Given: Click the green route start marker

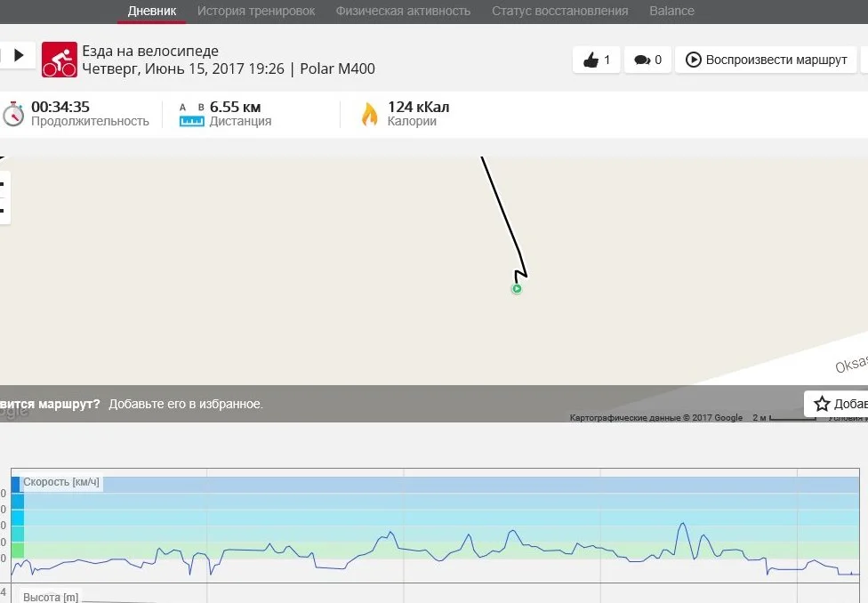Looking at the screenshot, I should click(x=517, y=288).
